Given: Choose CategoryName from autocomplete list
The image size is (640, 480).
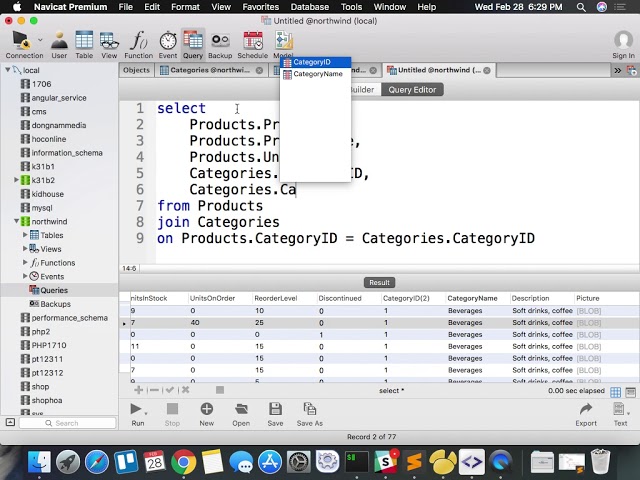Looking at the screenshot, I should pos(317,74).
